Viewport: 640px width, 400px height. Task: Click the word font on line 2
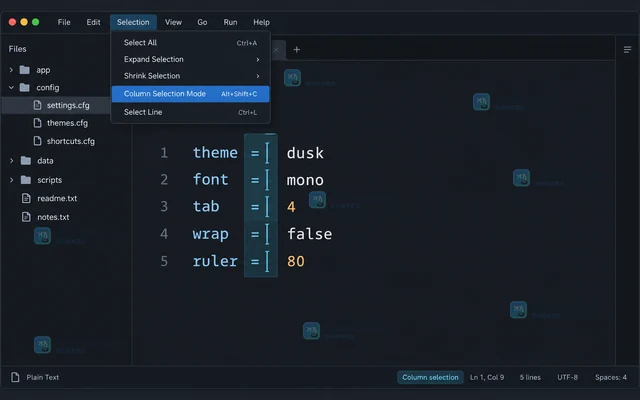pyautogui.click(x=211, y=180)
